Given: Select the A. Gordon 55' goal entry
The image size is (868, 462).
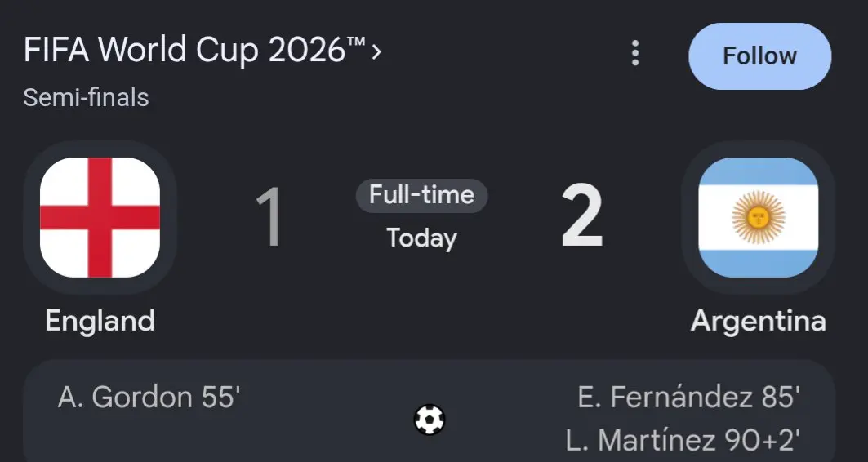Looking at the screenshot, I should point(149,398).
